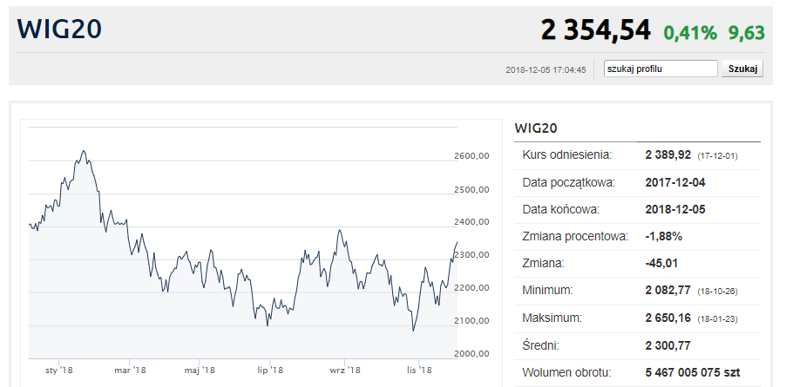Click the green 9,63 point change
Viewport: 786px width, 387px height.
point(747,33)
